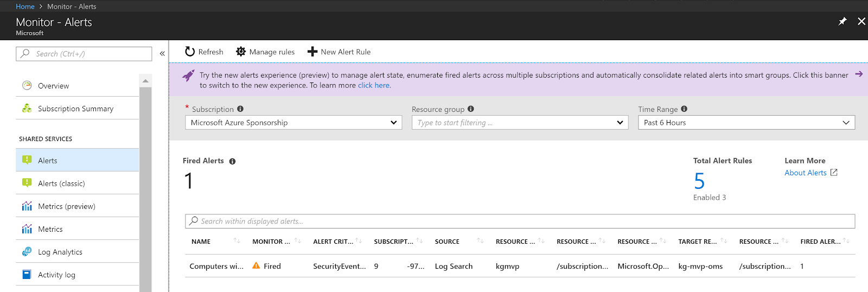Collapse the sidebar with double chevron
Viewport: 868px width, 292px height.
[x=162, y=53]
